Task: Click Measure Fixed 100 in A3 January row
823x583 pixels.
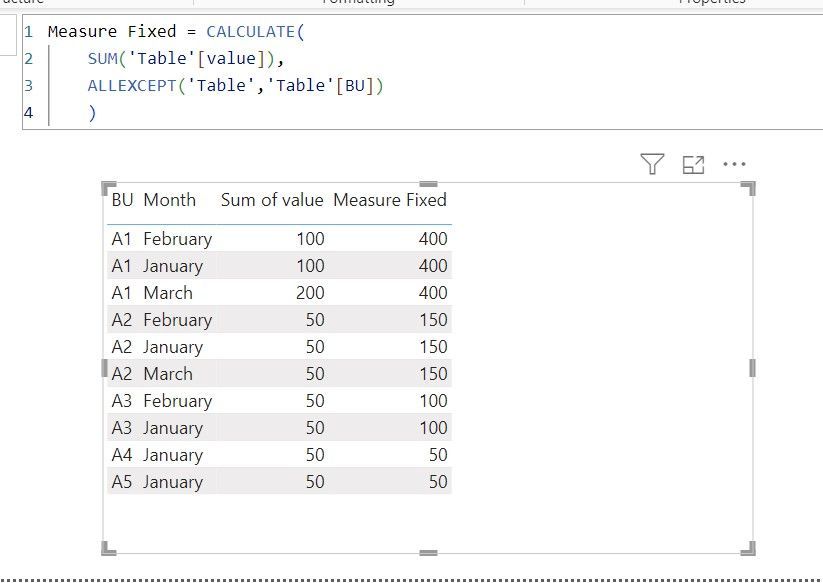Action: coord(433,428)
